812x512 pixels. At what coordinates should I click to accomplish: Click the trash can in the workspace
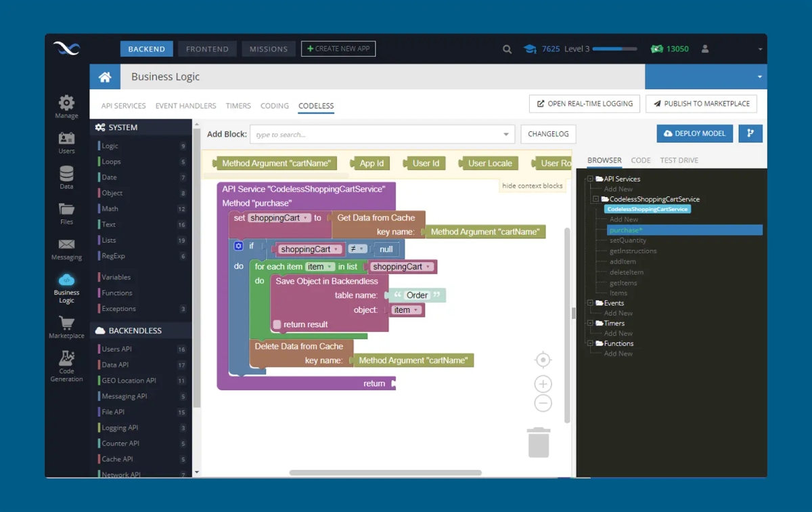539,442
